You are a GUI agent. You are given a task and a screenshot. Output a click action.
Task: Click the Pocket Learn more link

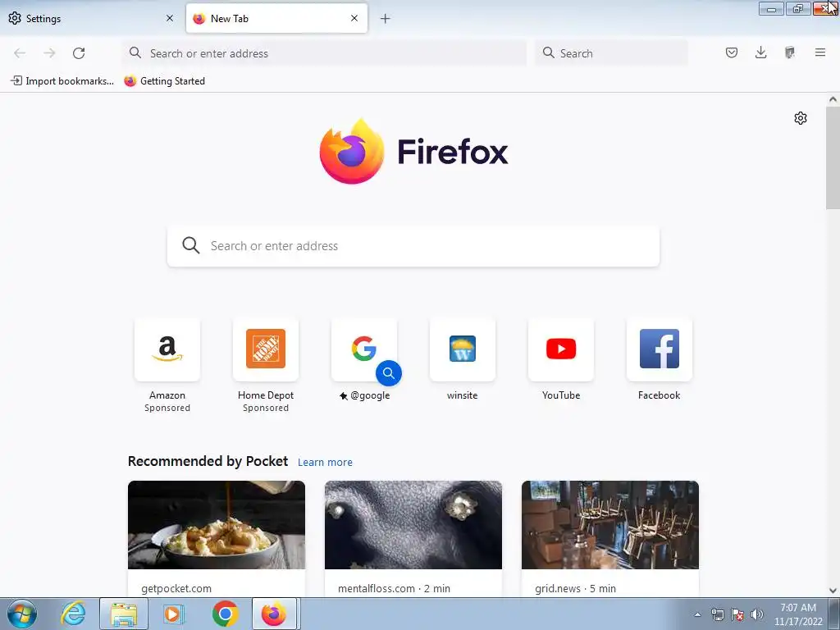tap(325, 463)
